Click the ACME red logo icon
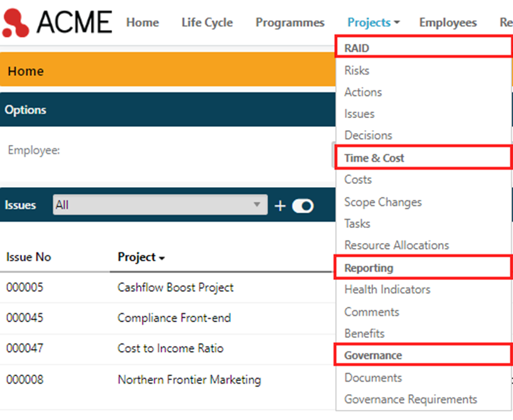This screenshot has width=513, height=420. pos(15,23)
